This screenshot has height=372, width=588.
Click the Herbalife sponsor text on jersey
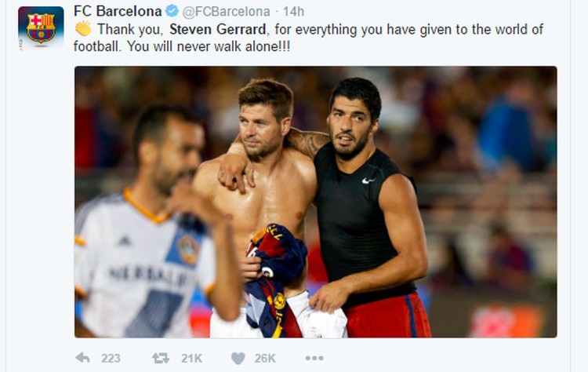pyautogui.click(x=150, y=276)
